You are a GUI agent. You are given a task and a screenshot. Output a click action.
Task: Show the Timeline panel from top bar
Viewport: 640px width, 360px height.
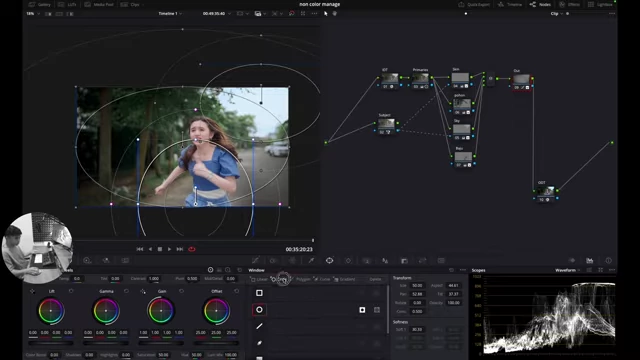pyautogui.click(x=510, y=4)
